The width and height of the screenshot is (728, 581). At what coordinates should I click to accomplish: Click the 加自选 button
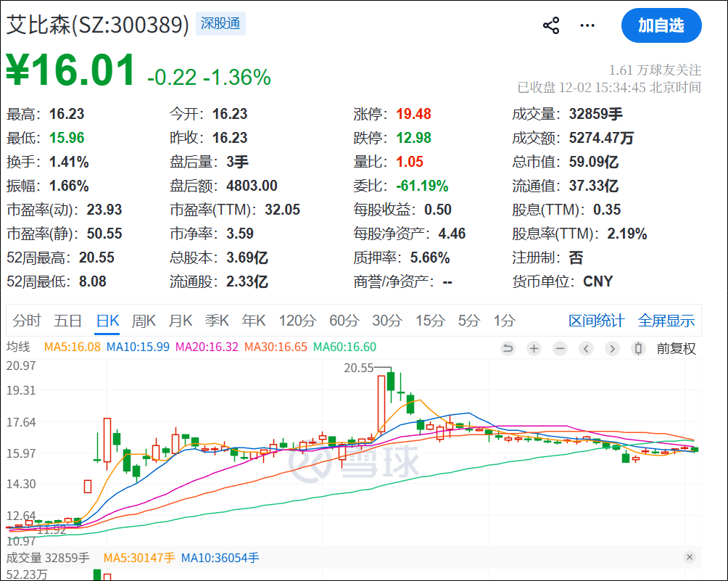(x=661, y=25)
